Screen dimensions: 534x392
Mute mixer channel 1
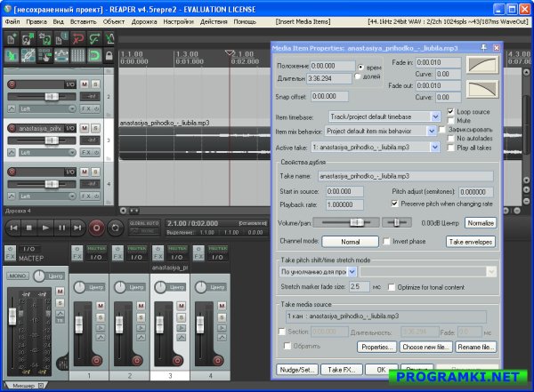(101, 306)
